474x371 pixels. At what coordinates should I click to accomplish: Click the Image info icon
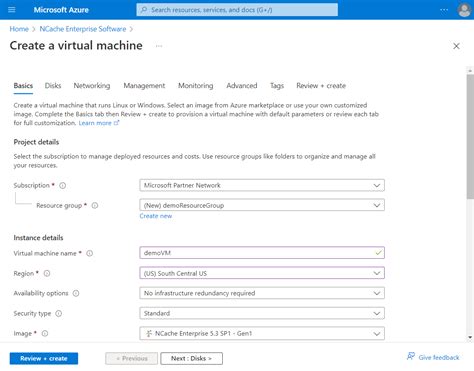[45, 333]
